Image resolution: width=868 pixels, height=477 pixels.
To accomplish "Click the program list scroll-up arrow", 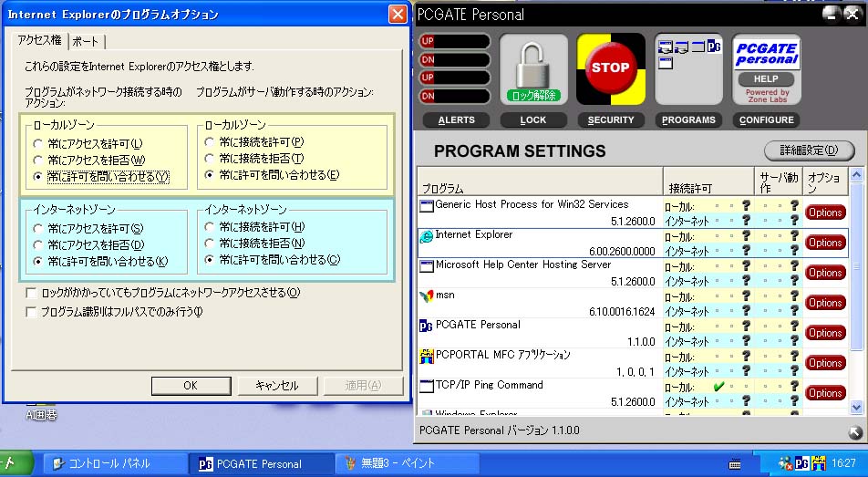I will pyautogui.click(x=856, y=175).
